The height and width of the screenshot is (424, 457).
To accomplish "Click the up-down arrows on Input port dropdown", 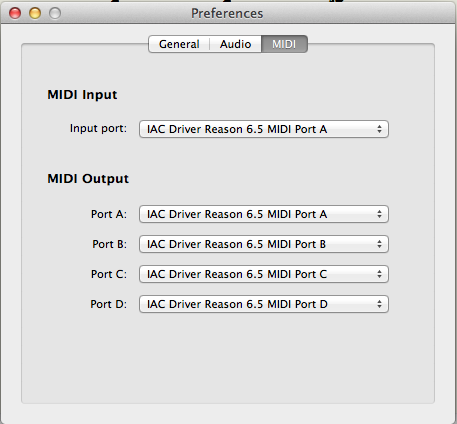I will coord(379,129).
